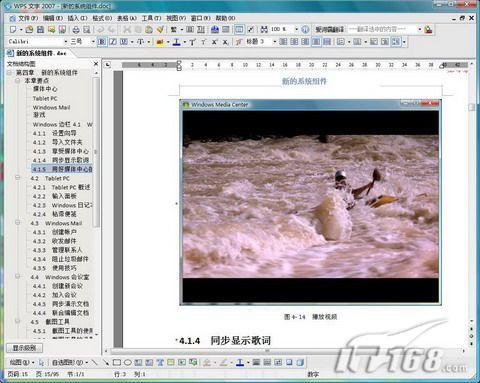480x383 pixels.
Task: Click the superscript icon
Action: coord(214,42)
